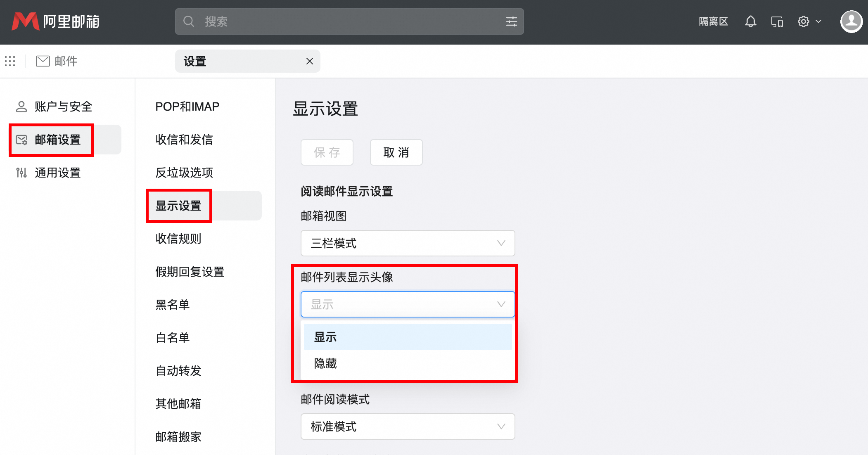
Task: Select 隐藏 option in avatar dropdown
Action: click(325, 363)
